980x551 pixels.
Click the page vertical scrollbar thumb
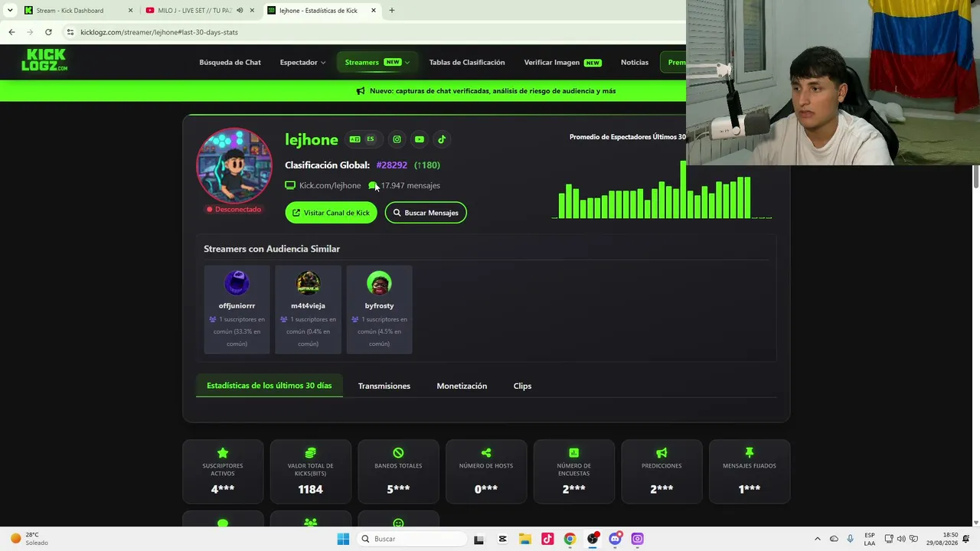(975, 176)
